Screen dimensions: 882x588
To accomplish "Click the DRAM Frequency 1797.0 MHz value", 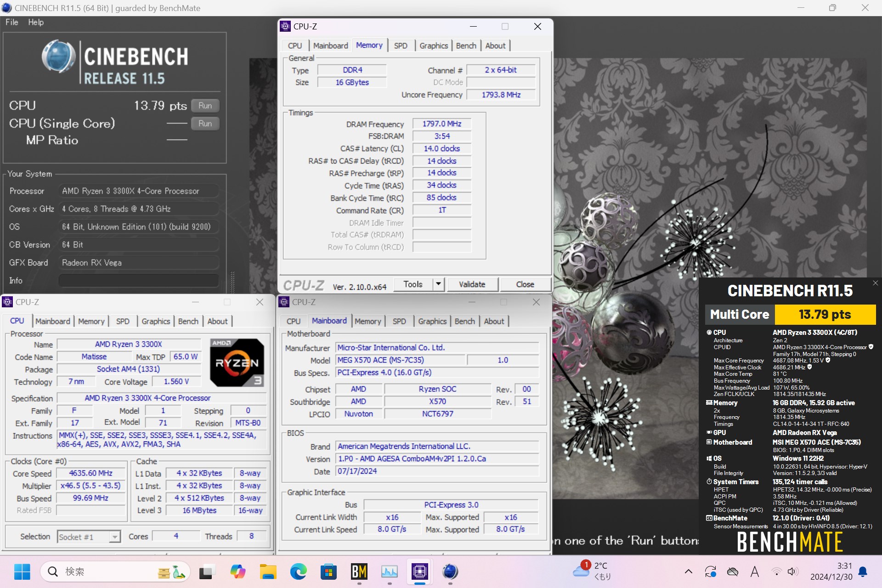I will [x=441, y=124].
